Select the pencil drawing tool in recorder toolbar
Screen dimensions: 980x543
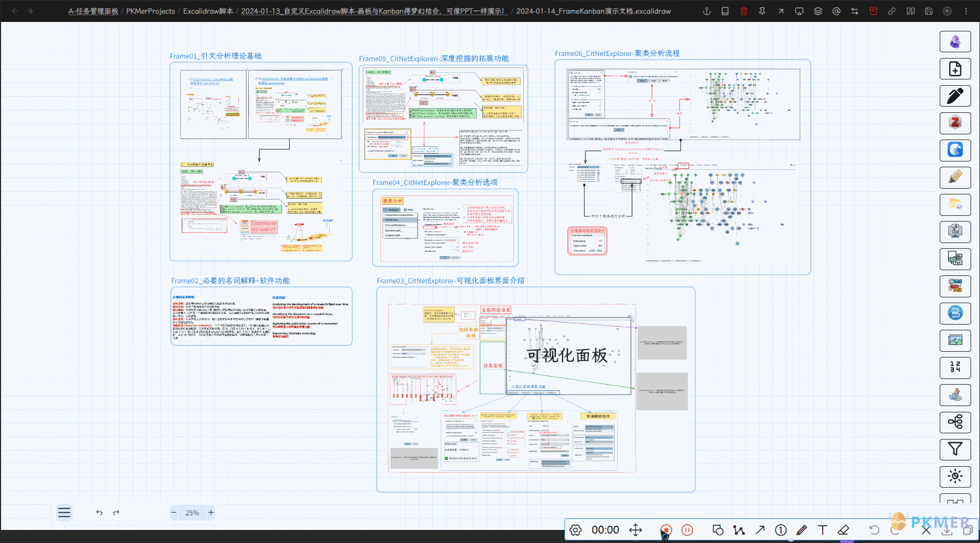pyautogui.click(x=802, y=530)
